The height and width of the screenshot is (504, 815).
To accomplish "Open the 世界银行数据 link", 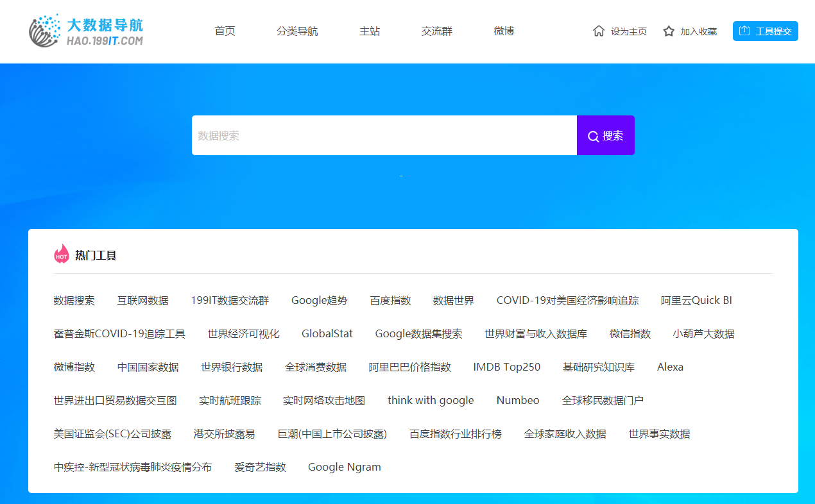I will tap(231, 367).
